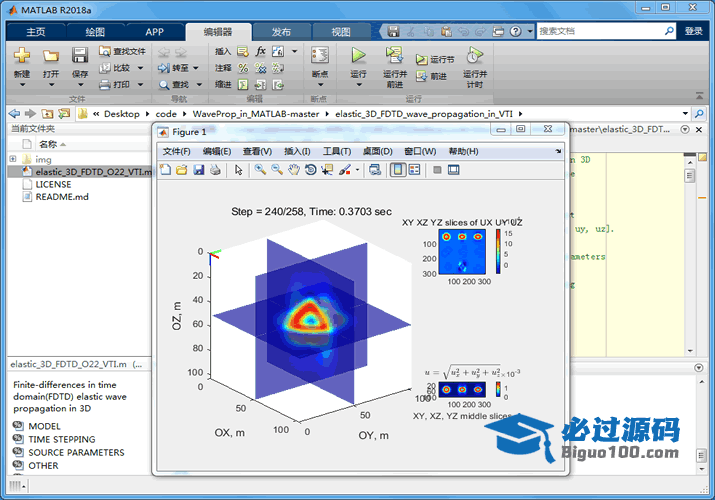
Task: Select the Data Cursor tool in Figure 1
Action: pyautogui.click(x=327, y=170)
